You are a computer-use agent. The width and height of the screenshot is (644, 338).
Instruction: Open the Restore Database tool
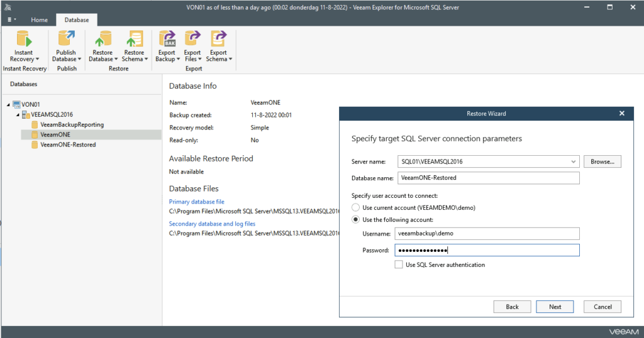tap(101, 39)
